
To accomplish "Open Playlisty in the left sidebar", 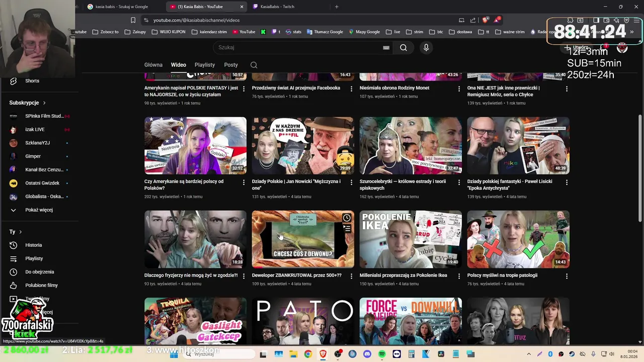I will click(x=34, y=258).
